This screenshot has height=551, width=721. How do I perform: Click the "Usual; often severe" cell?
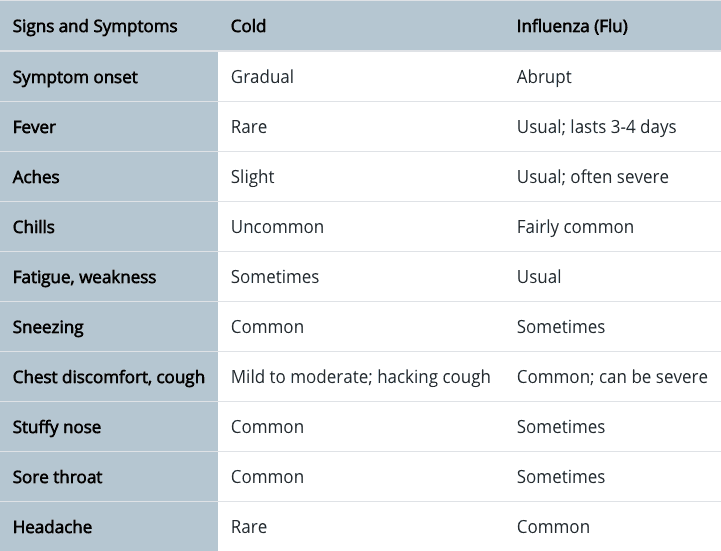[592, 177]
